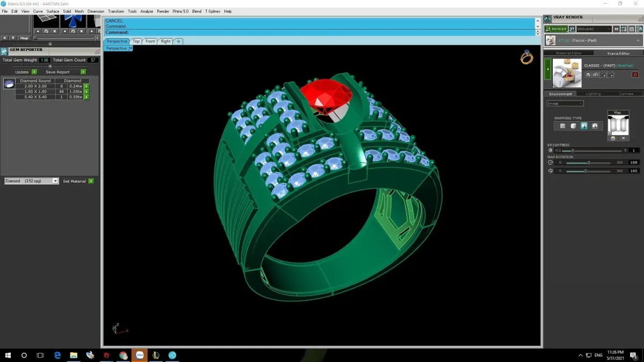This screenshot has height=362, width=644.
Task: Click the second icon under CLASSIC - (FAST)
Action: 596,75
